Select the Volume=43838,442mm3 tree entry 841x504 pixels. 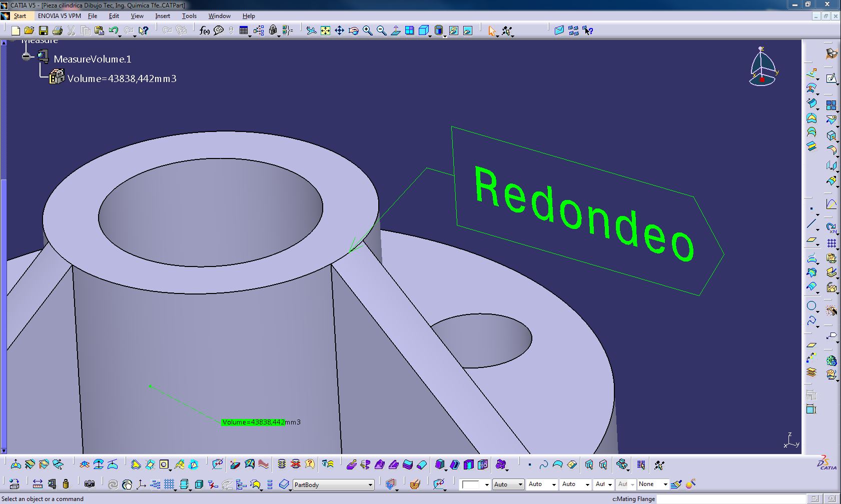(122, 78)
